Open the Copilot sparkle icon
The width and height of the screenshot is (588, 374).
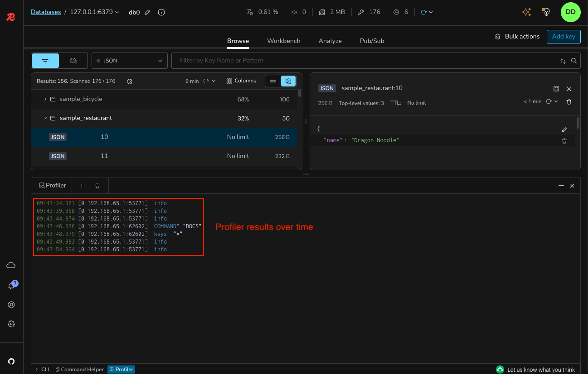(x=526, y=12)
